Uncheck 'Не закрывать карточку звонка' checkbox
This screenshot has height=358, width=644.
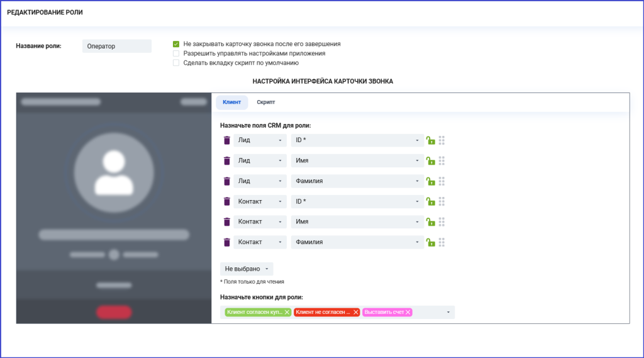[176, 44]
